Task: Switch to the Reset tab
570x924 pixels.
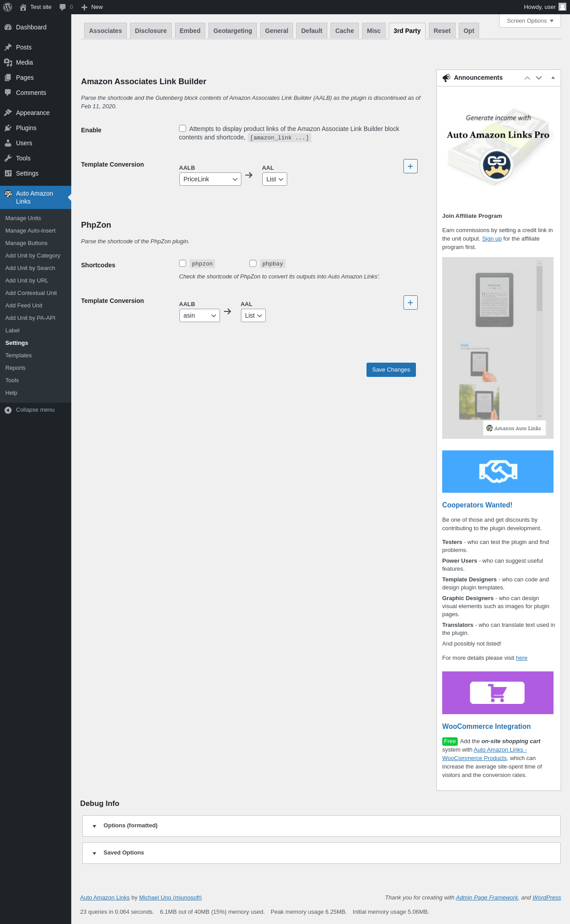Action: tap(442, 31)
